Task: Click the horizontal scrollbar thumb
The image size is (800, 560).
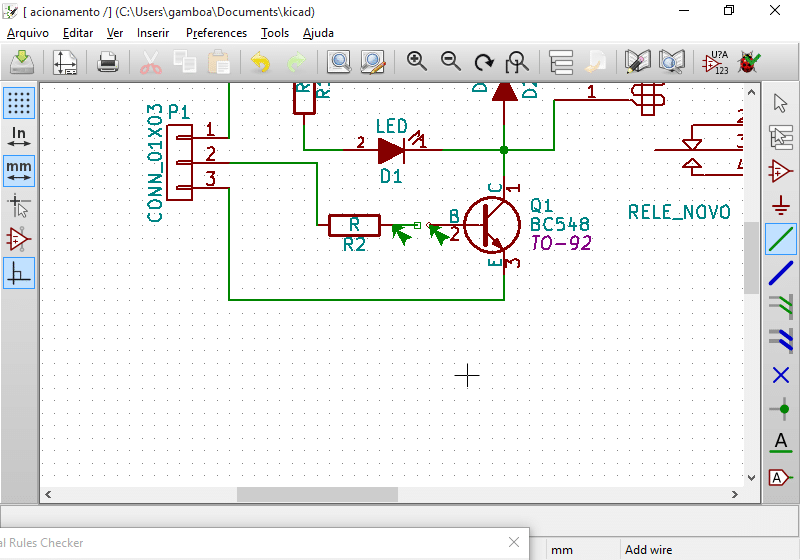Action: 317,494
